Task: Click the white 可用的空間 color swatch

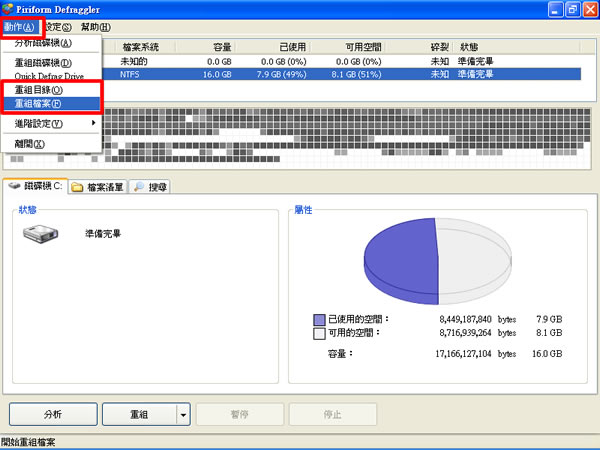Action: pyautogui.click(x=319, y=334)
